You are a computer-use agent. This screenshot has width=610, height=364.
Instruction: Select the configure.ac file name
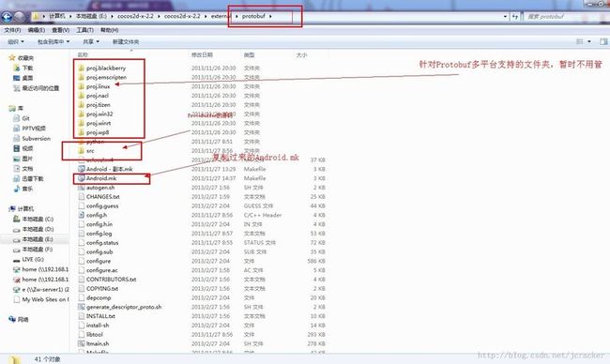101,270
